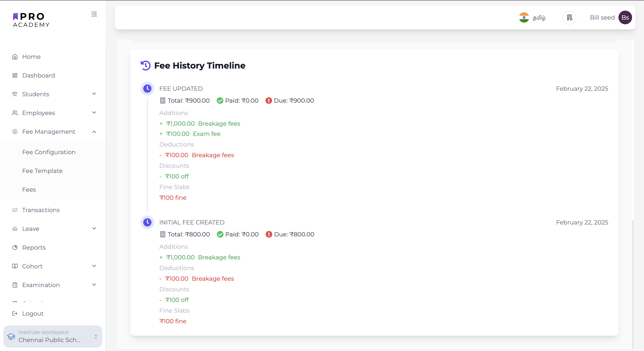Viewport: 644px width, 351px height.
Task: Click the Pro Academy logo
Action: click(31, 20)
